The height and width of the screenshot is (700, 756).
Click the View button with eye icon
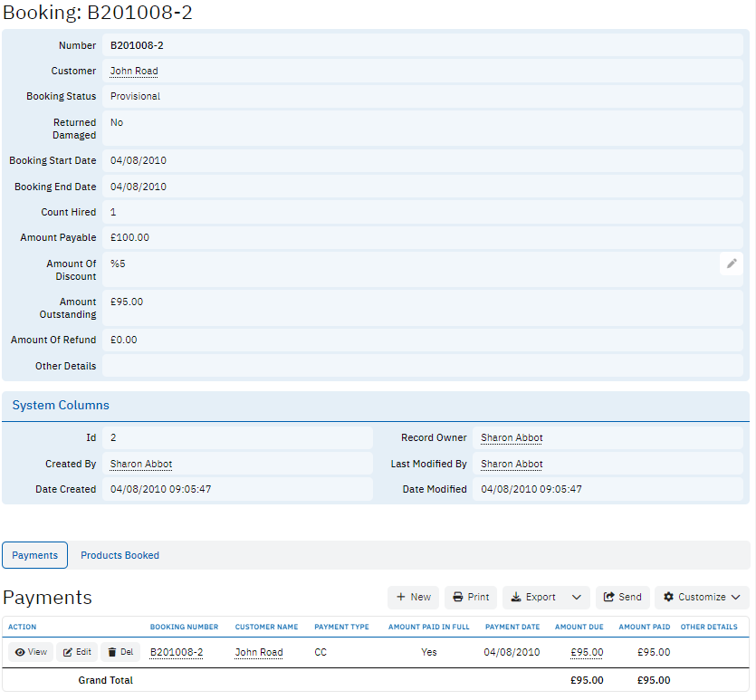pos(31,652)
